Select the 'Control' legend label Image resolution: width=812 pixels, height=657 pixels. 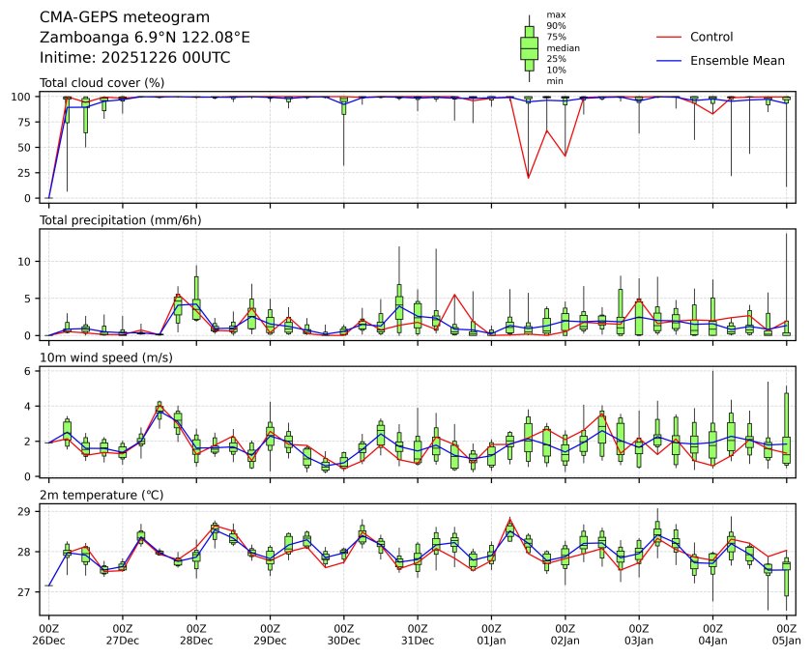710,37
